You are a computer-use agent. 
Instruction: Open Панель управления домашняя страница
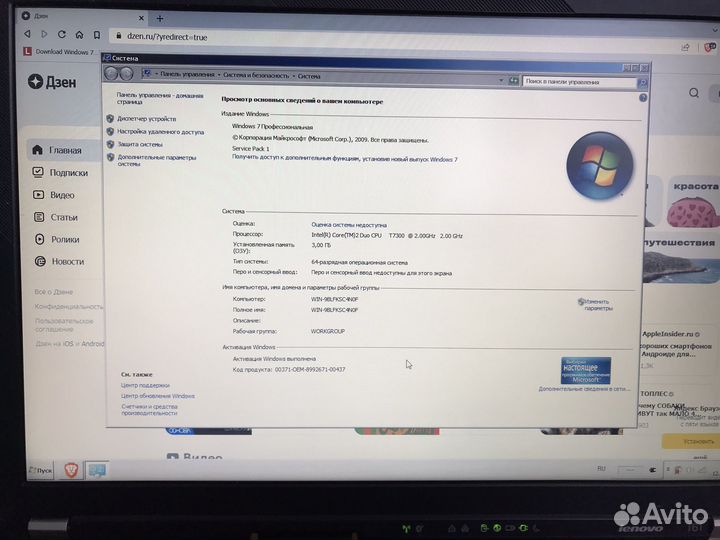click(159, 99)
